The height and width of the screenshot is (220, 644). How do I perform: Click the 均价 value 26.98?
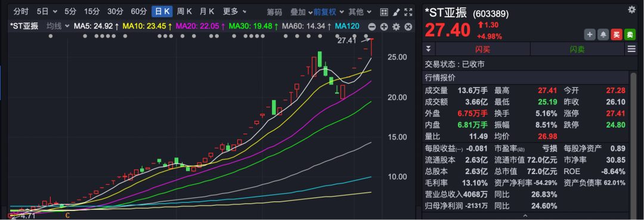point(547,137)
